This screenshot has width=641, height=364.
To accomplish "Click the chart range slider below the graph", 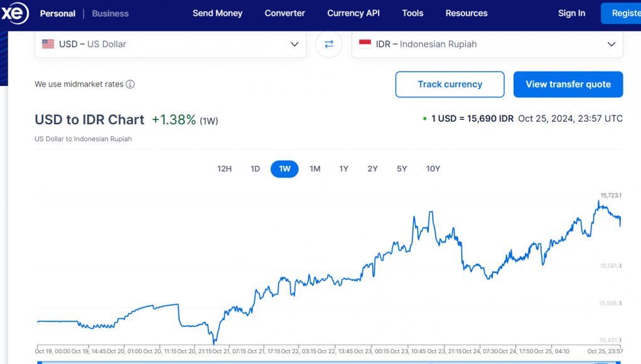I will 320,361.
